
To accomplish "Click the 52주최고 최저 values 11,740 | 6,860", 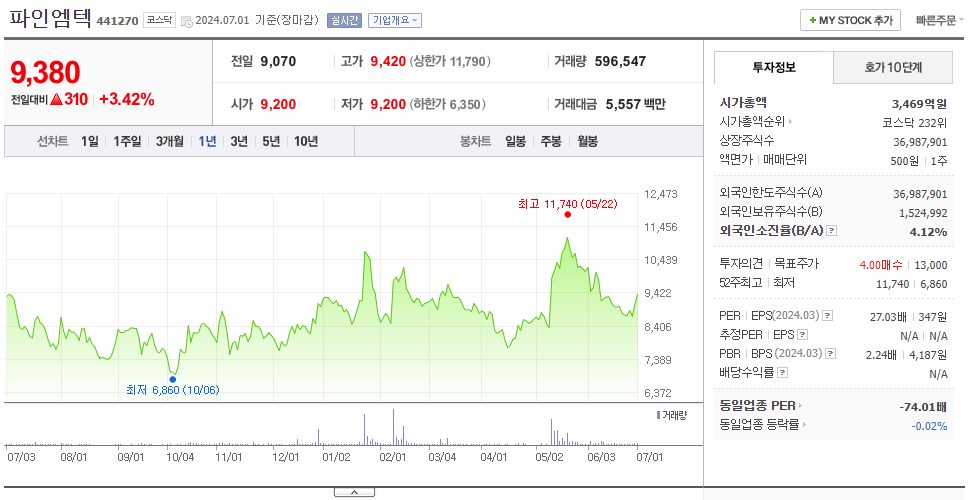I will [912, 283].
